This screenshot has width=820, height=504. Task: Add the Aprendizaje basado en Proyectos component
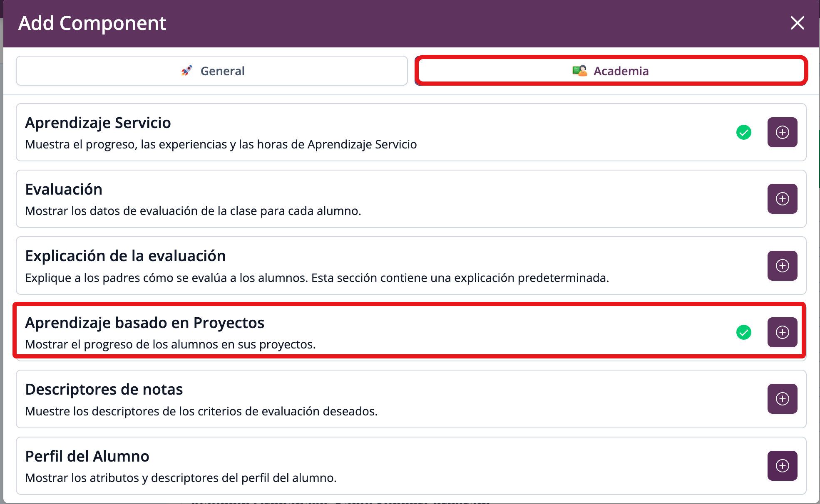click(782, 332)
